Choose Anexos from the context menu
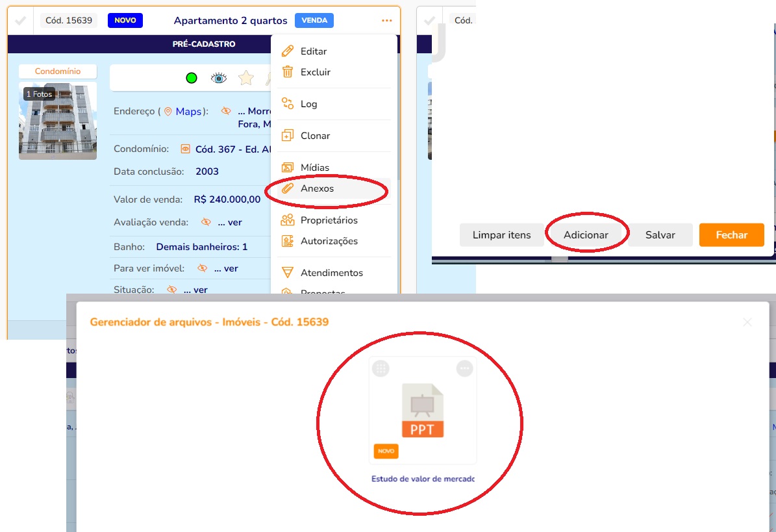The width and height of the screenshot is (776, 532). click(317, 188)
